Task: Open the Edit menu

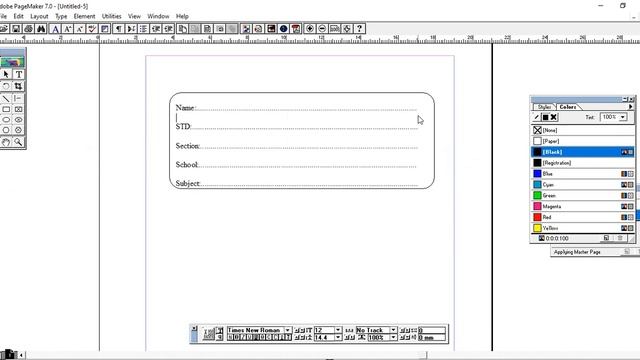Action: pyautogui.click(x=18, y=16)
